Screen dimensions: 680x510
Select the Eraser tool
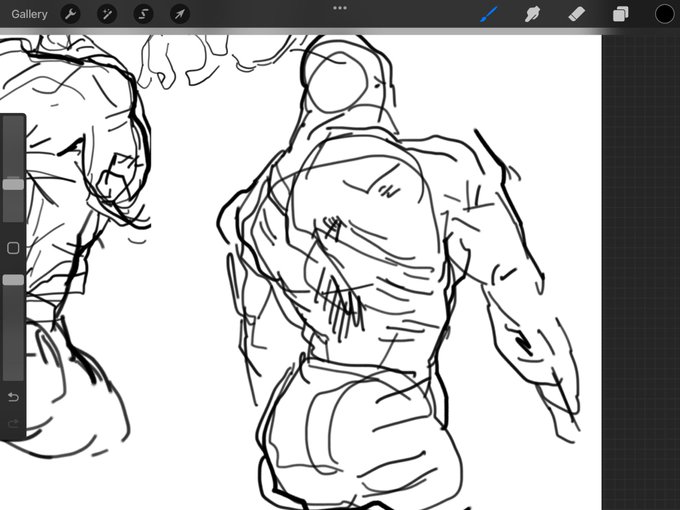pyautogui.click(x=576, y=14)
